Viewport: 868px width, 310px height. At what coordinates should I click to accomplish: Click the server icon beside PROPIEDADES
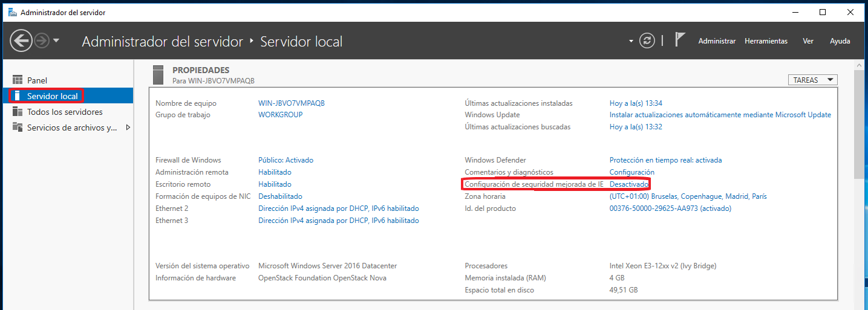[x=158, y=74]
